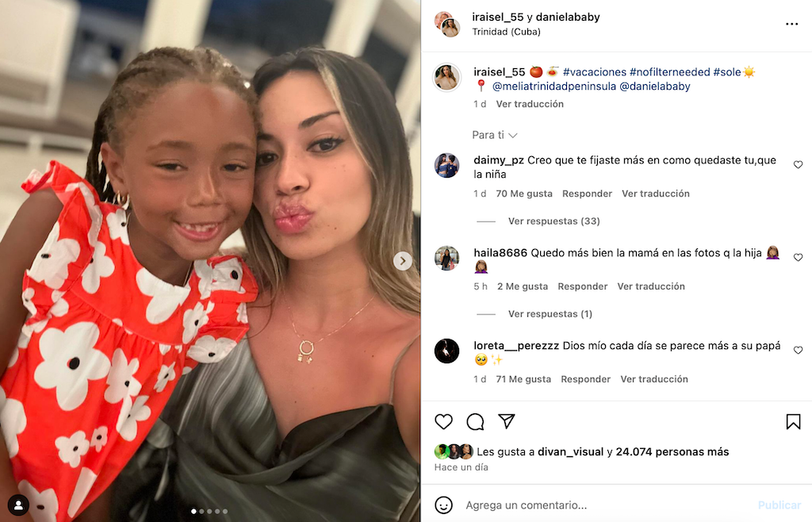Open @meliatrinidadpeninsula profile link
This screenshot has width=812, height=522.
click(553, 86)
